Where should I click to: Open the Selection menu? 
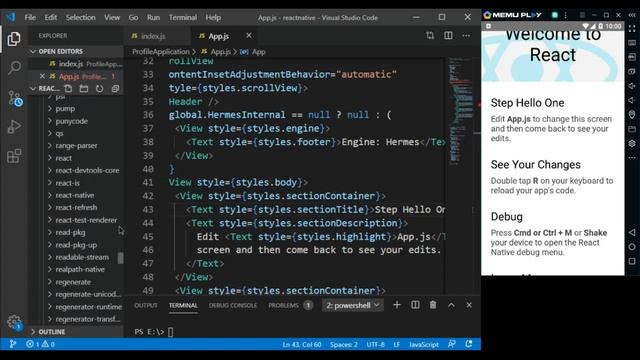tap(80, 17)
